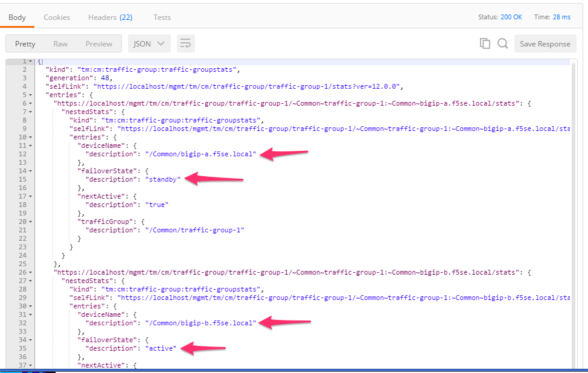Image resolution: width=588 pixels, height=373 pixels.
Task: Click the "active" value
Action: coord(161,348)
